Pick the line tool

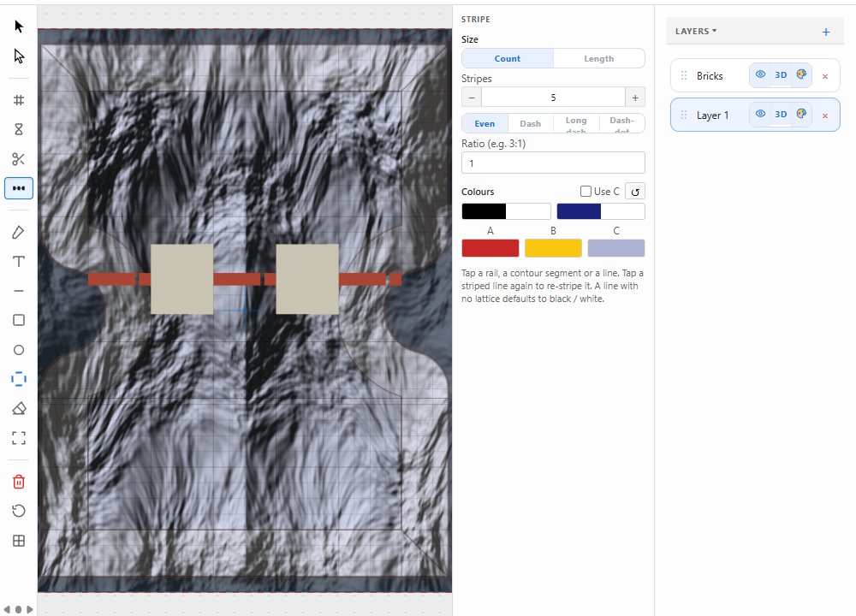[x=19, y=291]
